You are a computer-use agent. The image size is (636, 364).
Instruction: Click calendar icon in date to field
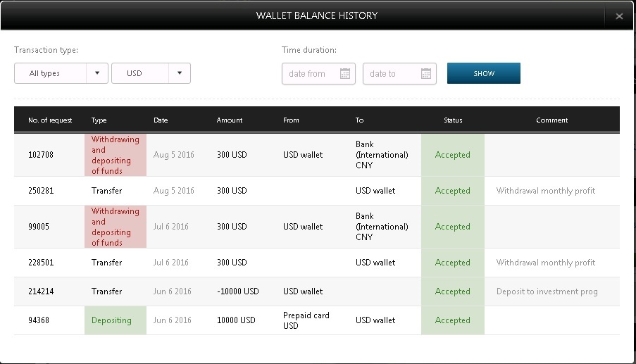pos(425,74)
